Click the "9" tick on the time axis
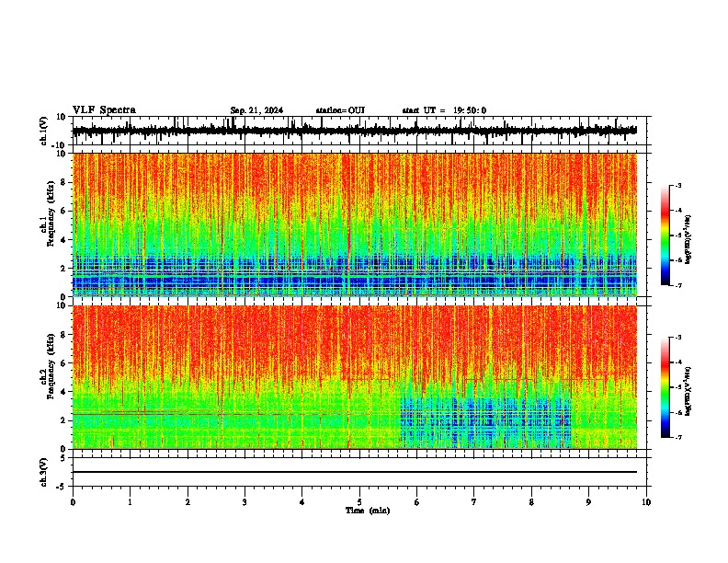The height and width of the screenshot is (563, 728). (588, 502)
